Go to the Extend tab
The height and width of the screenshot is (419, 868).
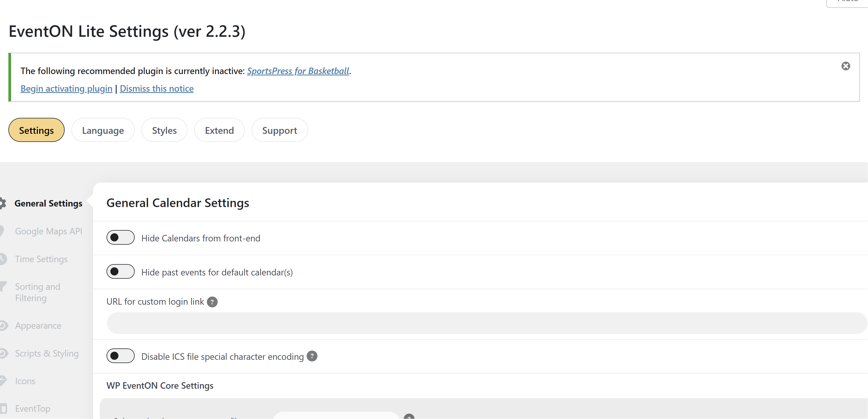219,130
